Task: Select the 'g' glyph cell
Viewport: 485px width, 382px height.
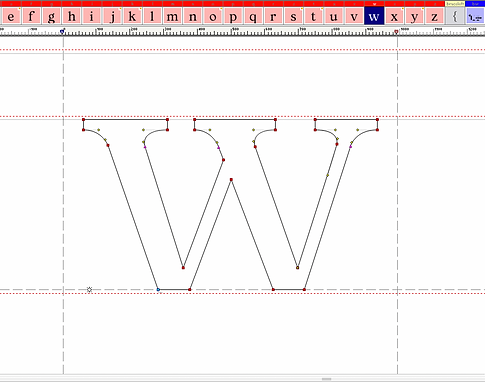Action: 51,16
